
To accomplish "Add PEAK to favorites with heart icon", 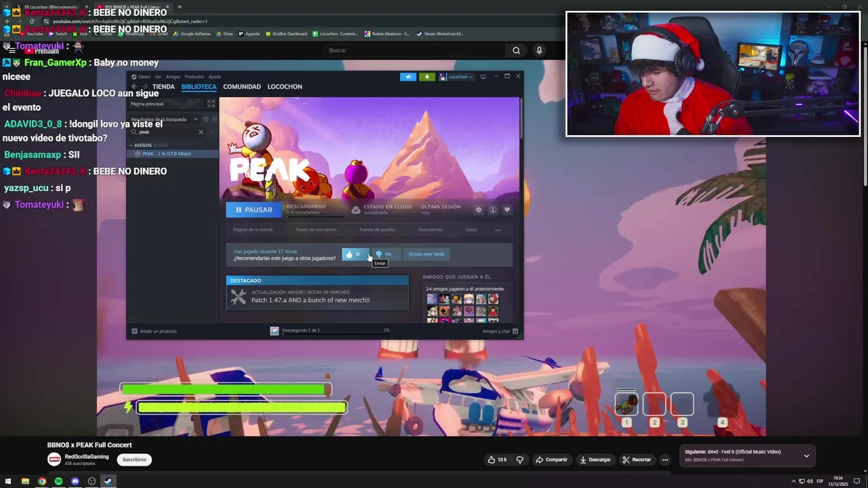I will click(507, 210).
